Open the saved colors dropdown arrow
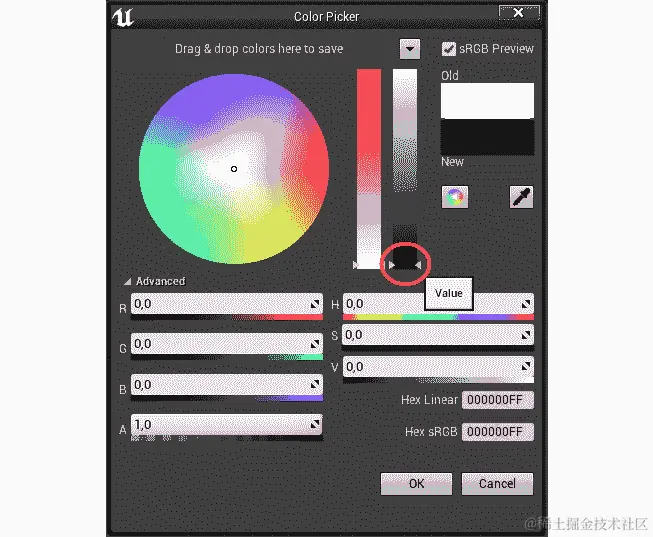The height and width of the screenshot is (537, 653). tap(410, 49)
